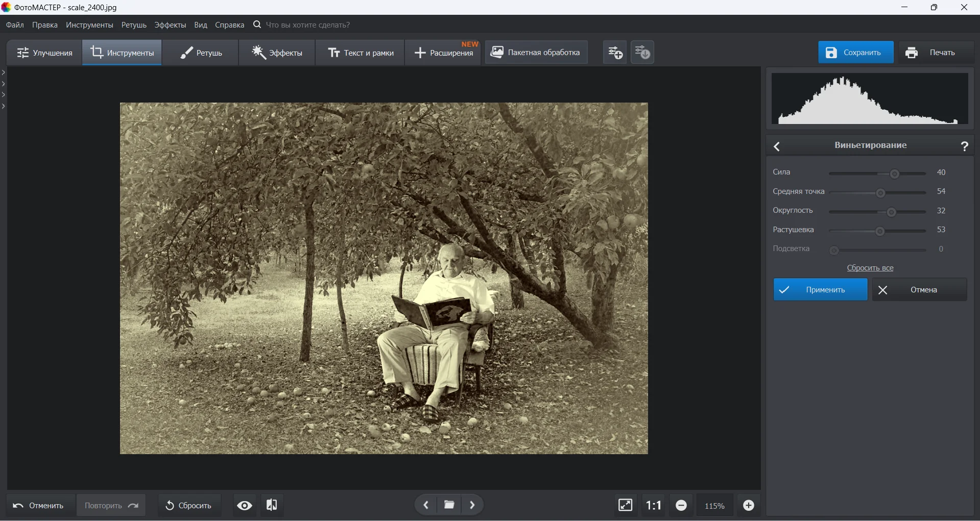Open the Ретушь tab with brush icon
Viewport: 980px width, 521px height.
pos(201,53)
